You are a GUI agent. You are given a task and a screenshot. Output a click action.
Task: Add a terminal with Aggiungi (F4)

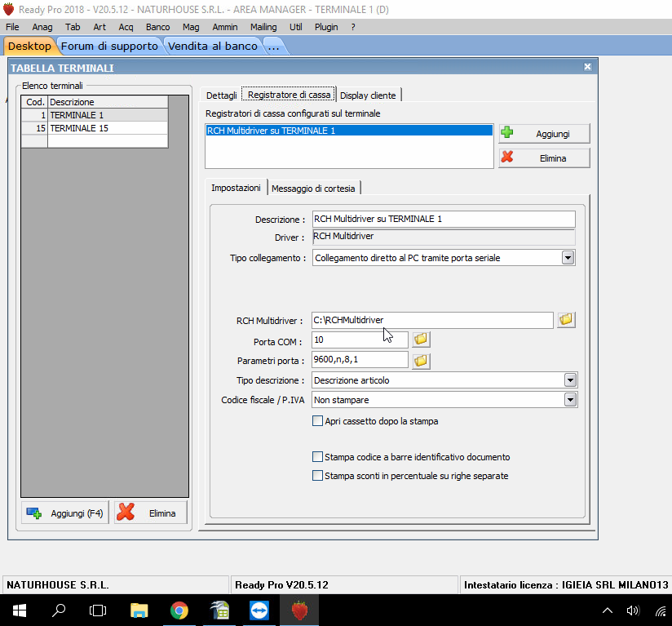tap(65, 513)
